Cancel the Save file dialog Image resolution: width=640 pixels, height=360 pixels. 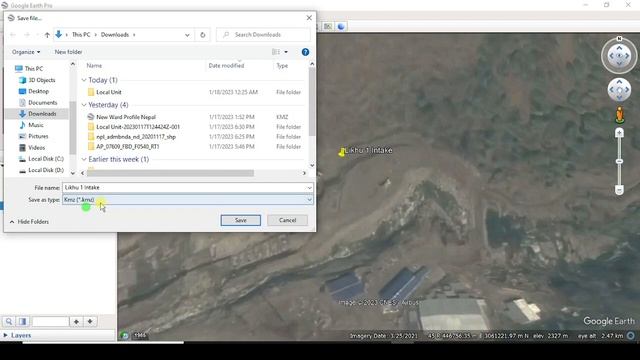tap(287, 220)
